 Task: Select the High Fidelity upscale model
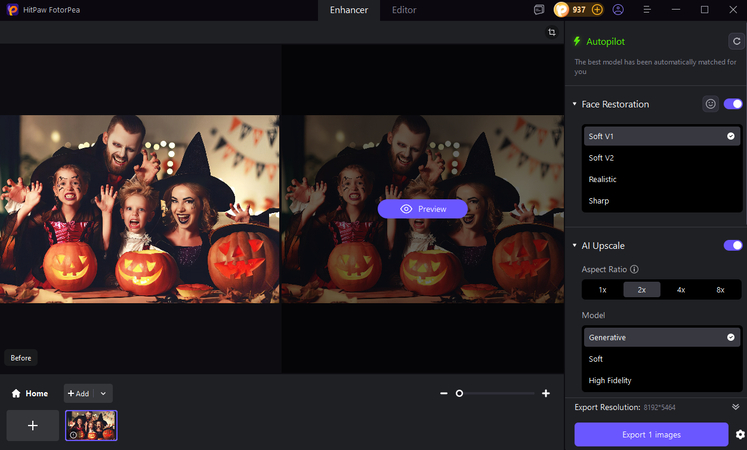[662, 380]
